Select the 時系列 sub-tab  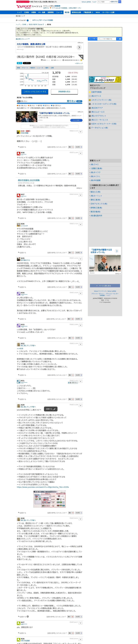point(33,68)
